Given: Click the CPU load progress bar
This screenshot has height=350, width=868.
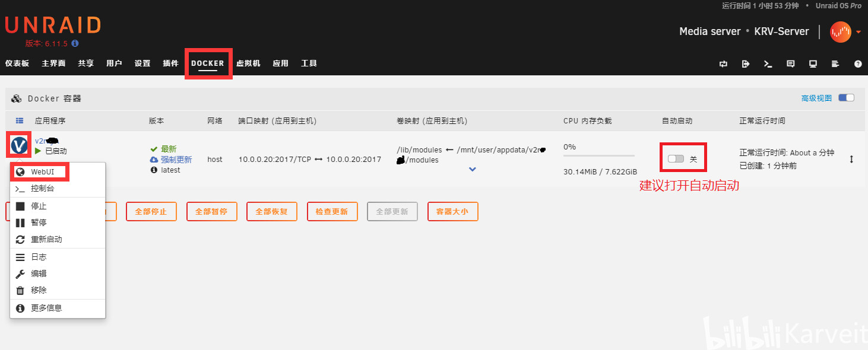Looking at the screenshot, I should (x=599, y=155).
